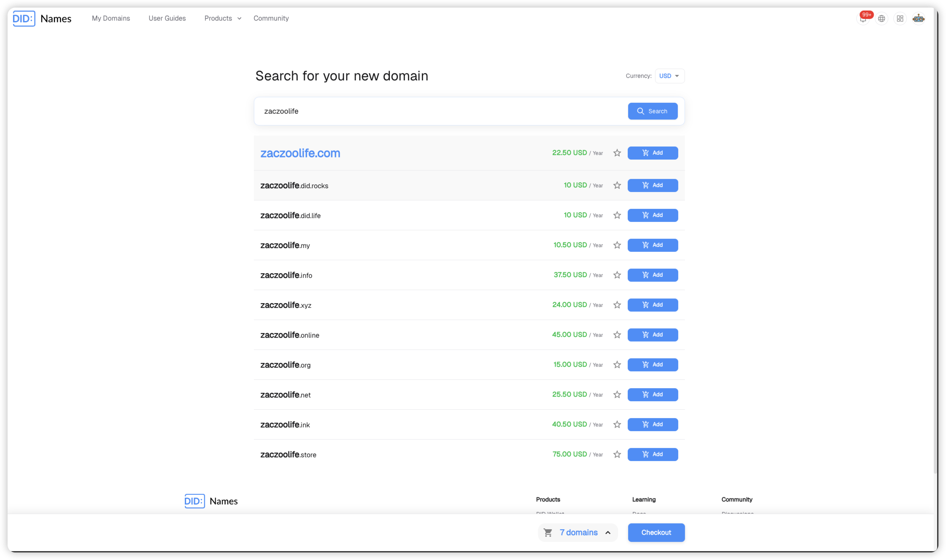Expand the Products menu dropdown
The height and width of the screenshot is (560, 946).
(x=223, y=19)
